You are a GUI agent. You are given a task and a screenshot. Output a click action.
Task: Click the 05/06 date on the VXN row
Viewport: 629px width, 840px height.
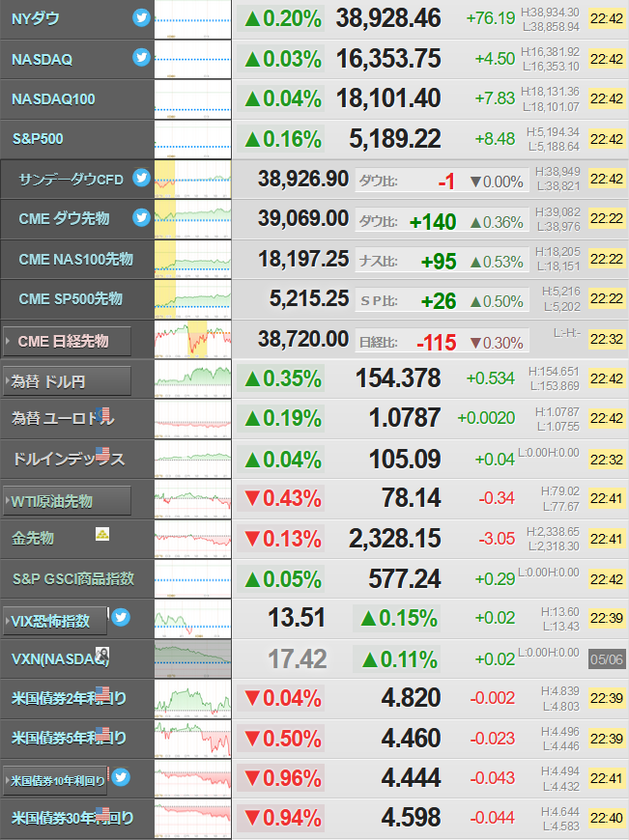coord(607,659)
